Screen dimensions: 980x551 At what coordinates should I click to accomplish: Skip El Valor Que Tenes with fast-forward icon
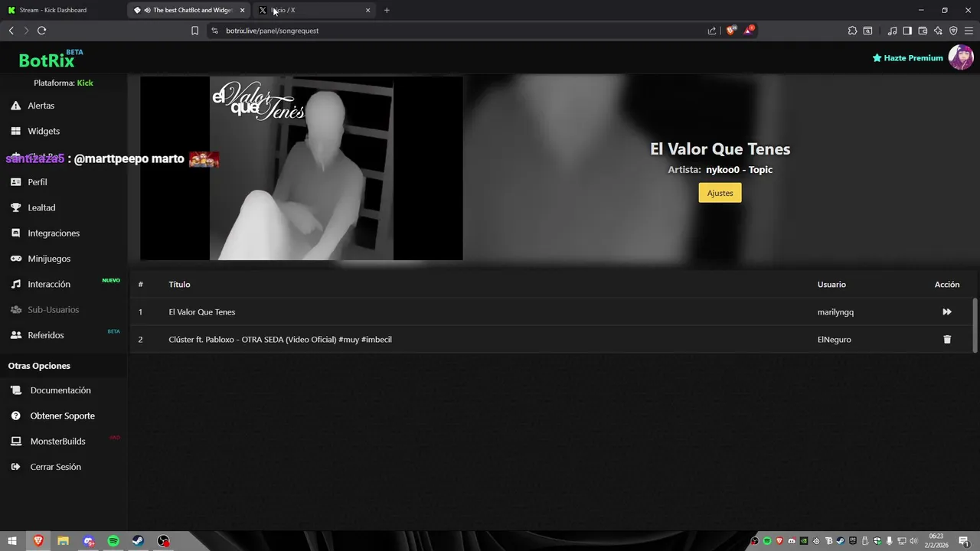tap(947, 311)
